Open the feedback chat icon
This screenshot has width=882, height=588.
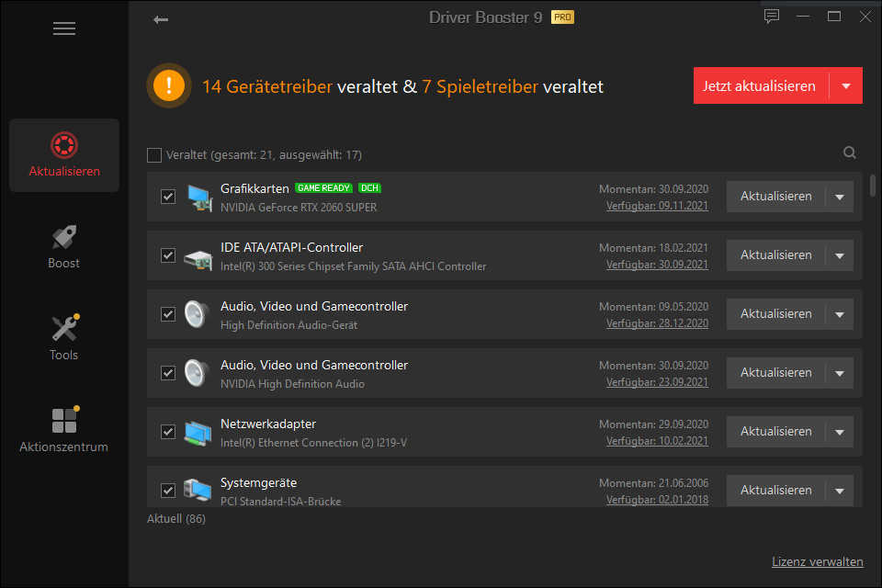tap(771, 17)
